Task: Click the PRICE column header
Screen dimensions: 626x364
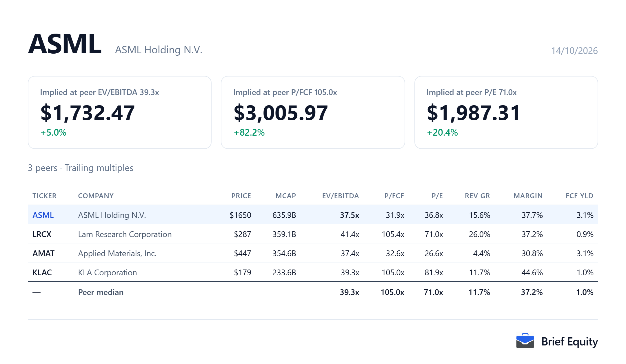Action: point(241,196)
